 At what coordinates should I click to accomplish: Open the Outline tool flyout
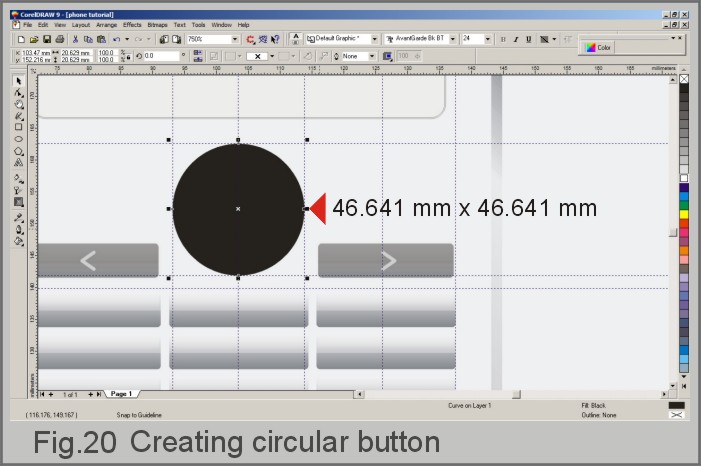pos(18,229)
